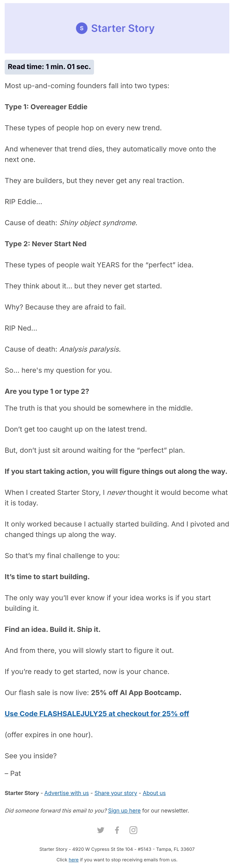Click the Starter Story header title text
This screenshot has width=234, height=868.
pyautogui.click(x=123, y=28)
